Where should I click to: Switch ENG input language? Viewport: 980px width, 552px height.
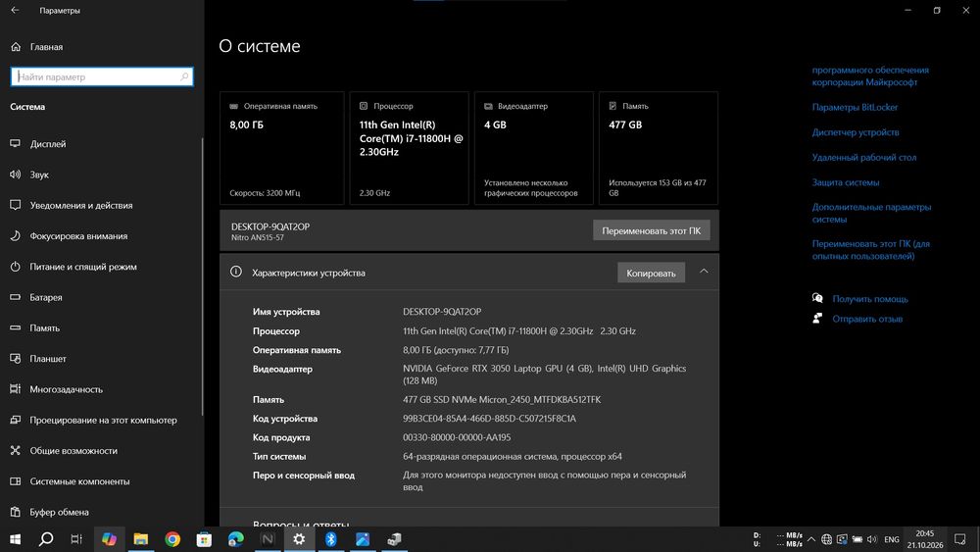coord(892,539)
